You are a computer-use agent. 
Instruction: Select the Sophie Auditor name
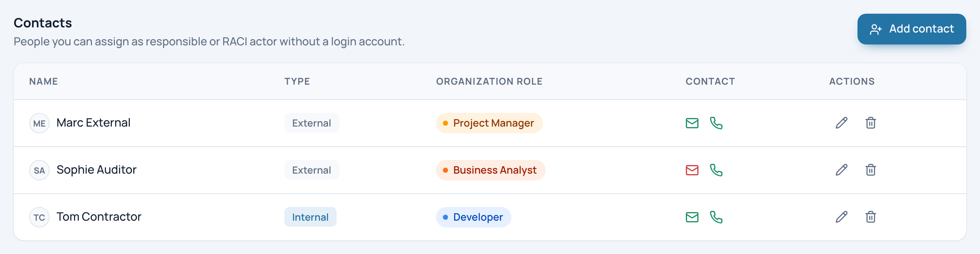coord(96,170)
